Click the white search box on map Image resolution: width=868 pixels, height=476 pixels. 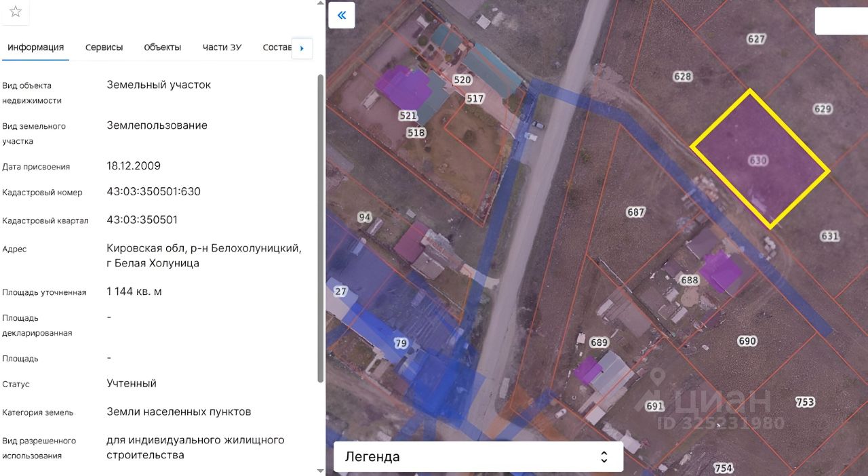[x=841, y=21]
